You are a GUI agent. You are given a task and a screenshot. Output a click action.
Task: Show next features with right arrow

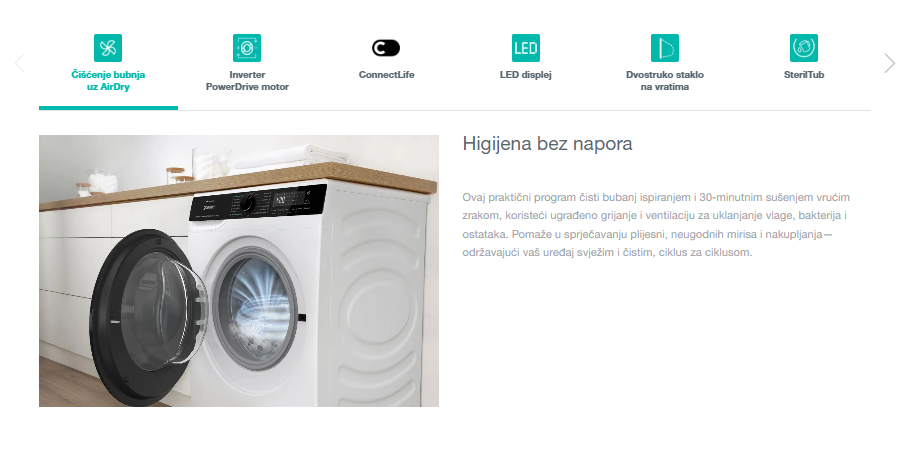pyautogui.click(x=890, y=63)
